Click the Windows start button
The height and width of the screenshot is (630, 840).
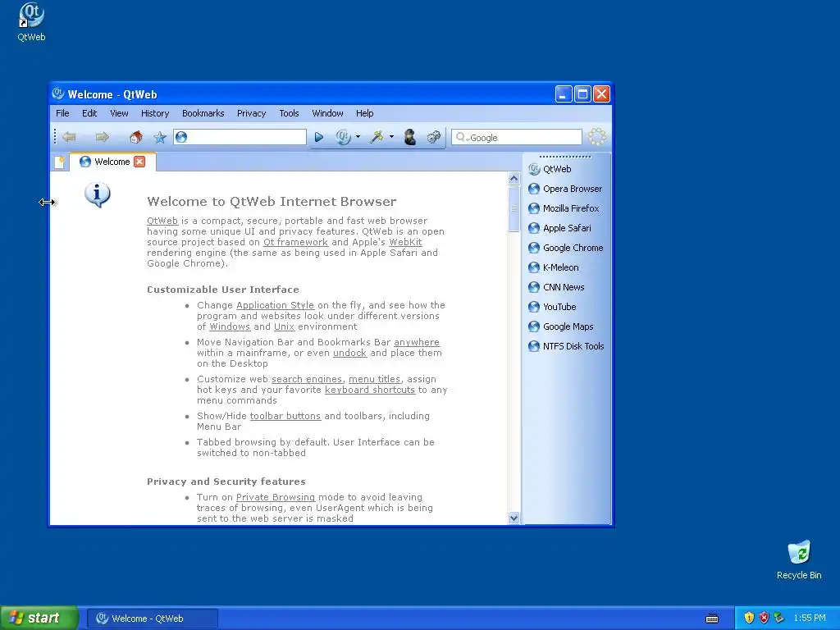tap(39, 619)
